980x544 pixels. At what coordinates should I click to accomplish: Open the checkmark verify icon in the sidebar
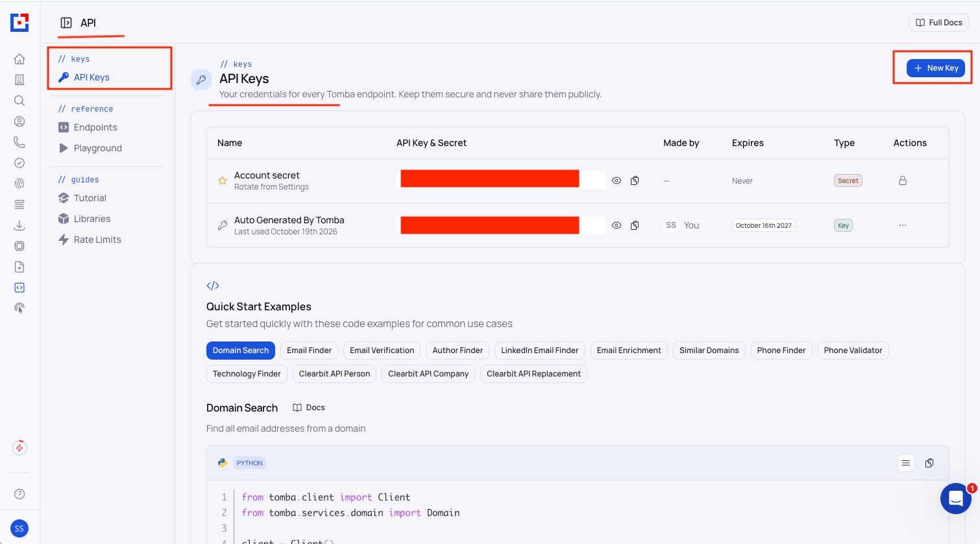(x=19, y=163)
